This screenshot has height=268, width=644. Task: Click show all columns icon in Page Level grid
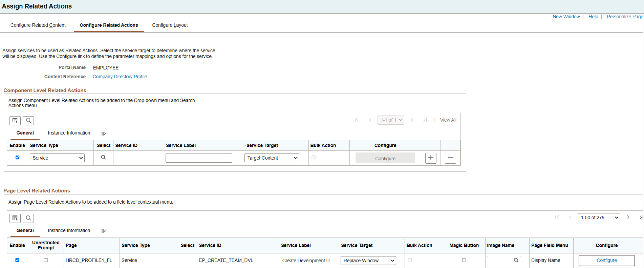pyautogui.click(x=104, y=231)
